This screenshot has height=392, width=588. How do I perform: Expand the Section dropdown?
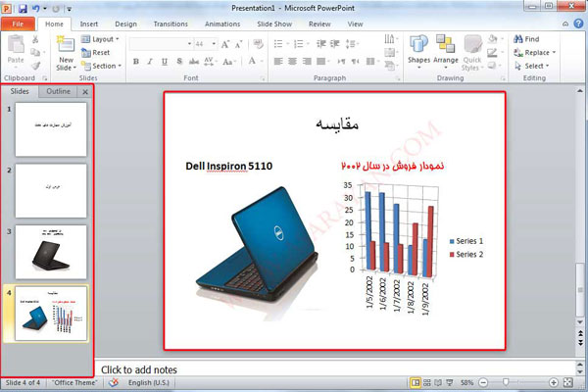pos(103,66)
